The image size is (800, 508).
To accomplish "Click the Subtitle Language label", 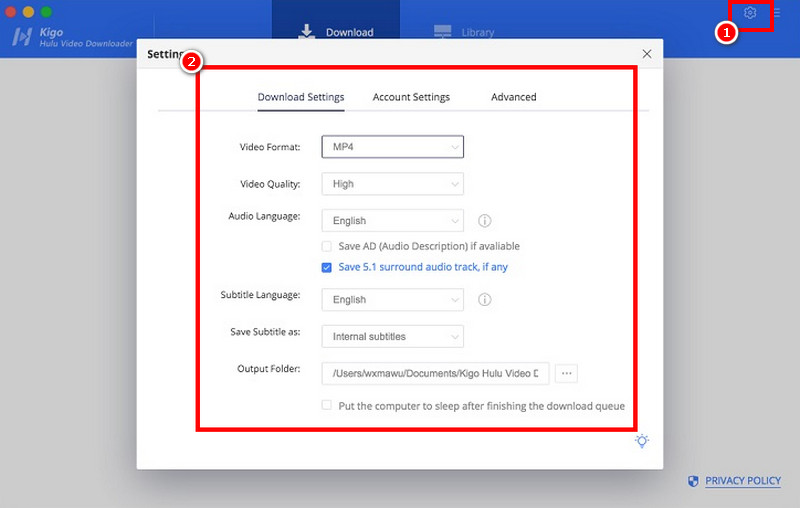I will [260, 295].
